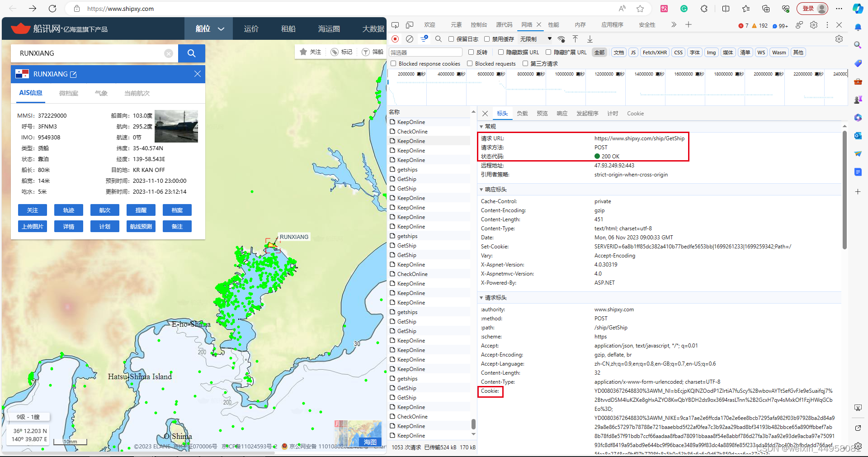Switch to the 控制台 DevTools tab
Screen dimensions: 868x457
click(479, 25)
